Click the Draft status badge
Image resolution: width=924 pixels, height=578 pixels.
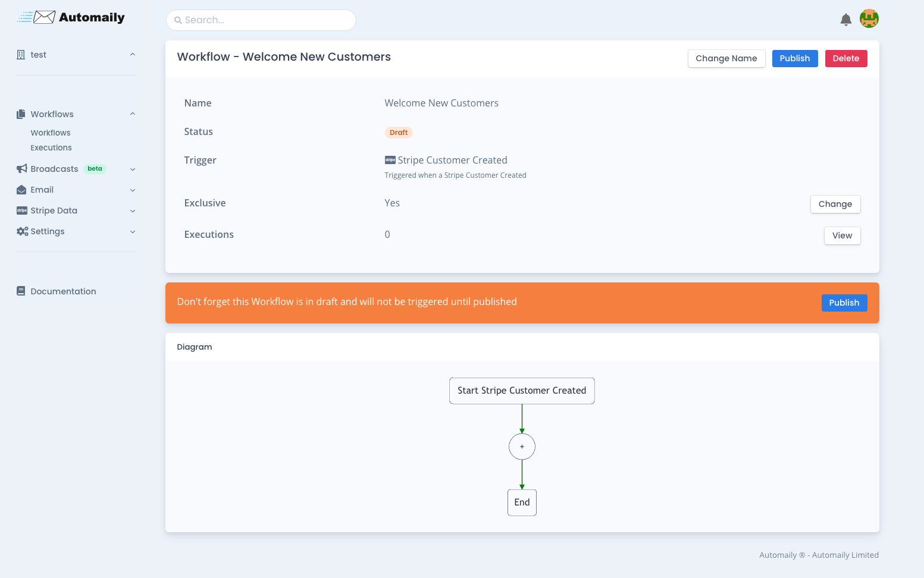pyautogui.click(x=399, y=133)
